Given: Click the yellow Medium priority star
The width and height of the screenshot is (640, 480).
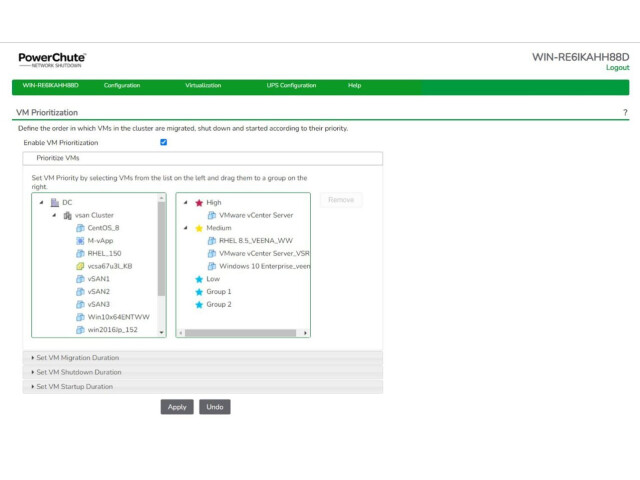Looking at the screenshot, I should click(199, 228).
